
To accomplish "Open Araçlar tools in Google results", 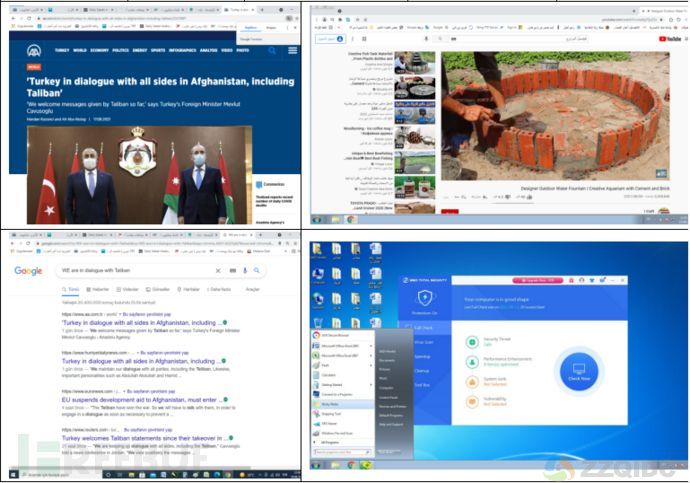I will pos(253,289).
